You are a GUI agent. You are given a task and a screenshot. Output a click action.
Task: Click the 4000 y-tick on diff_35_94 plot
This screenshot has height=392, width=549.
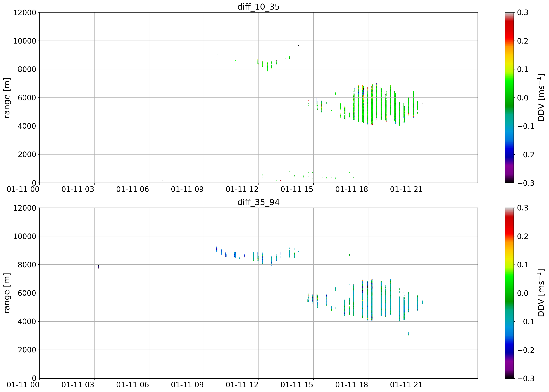[27, 322]
